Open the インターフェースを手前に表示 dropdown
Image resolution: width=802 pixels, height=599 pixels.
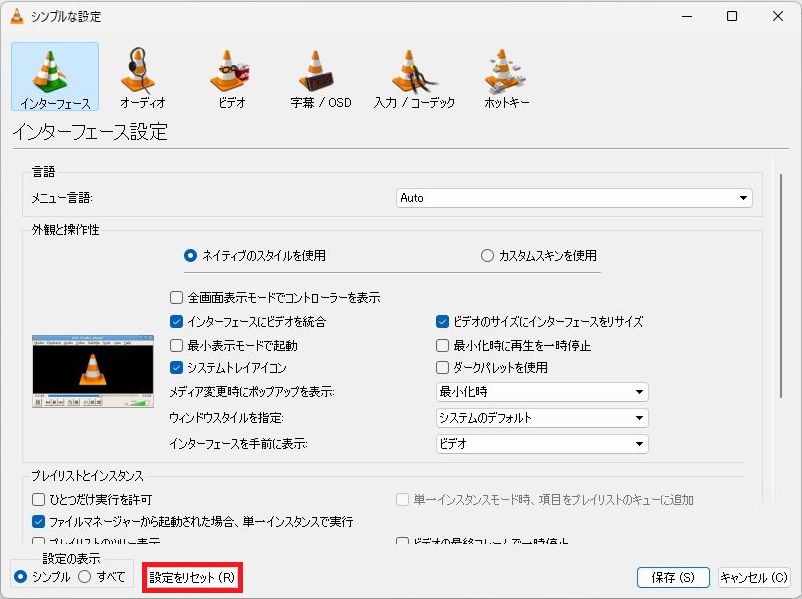click(542, 444)
